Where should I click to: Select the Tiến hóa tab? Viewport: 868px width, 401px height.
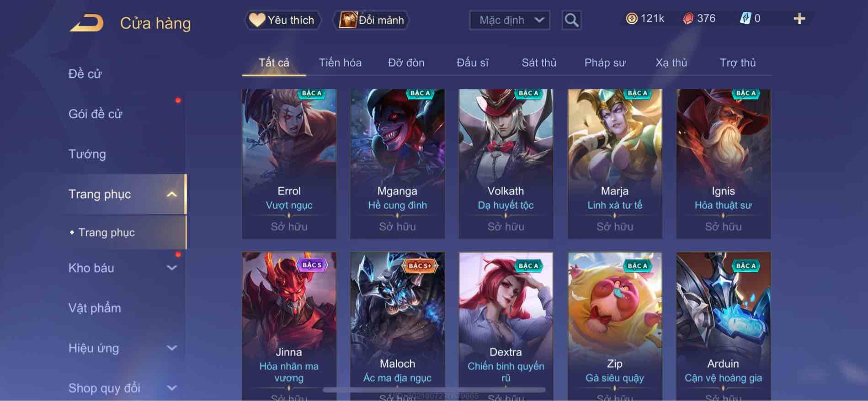point(340,63)
